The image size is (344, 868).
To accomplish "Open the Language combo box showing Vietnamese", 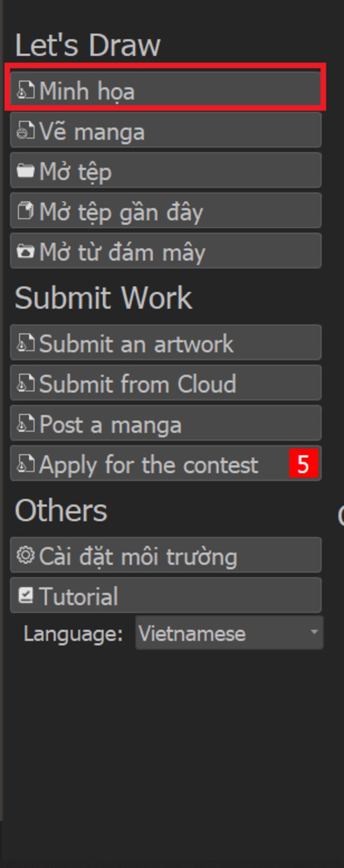I will point(229,633).
